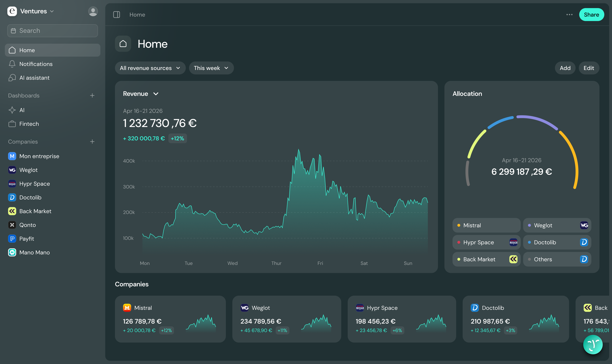This screenshot has width=612, height=364.
Task: Click the Weglot logo in sidebar
Action: [12, 170]
